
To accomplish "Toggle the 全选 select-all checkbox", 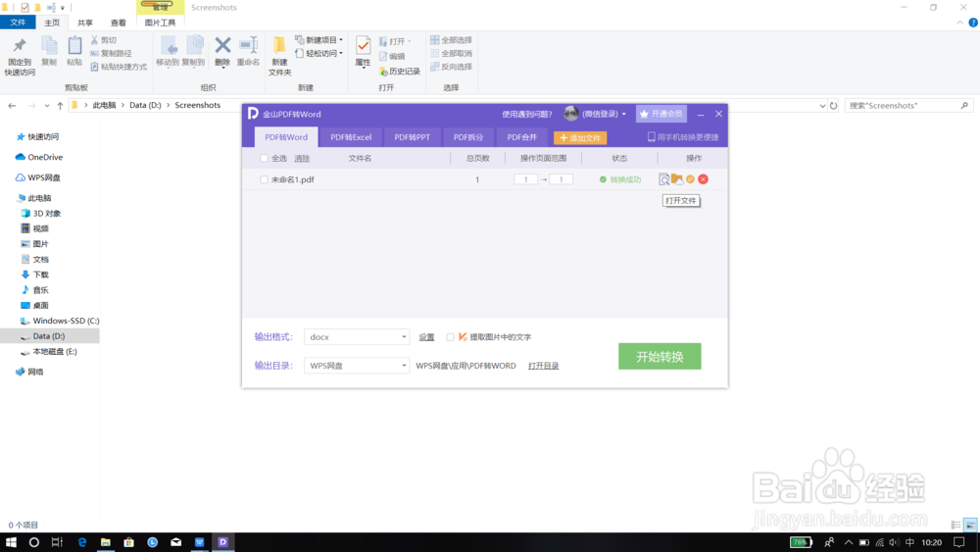I will click(x=264, y=158).
